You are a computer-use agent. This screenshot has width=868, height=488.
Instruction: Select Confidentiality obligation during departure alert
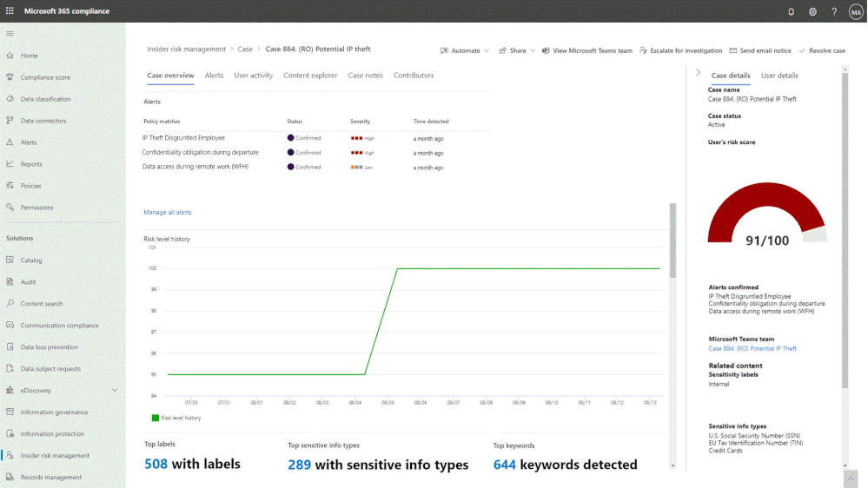315,153
